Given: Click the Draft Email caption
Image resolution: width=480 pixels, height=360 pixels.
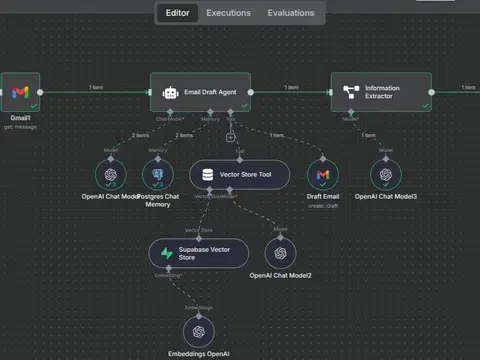Looking at the screenshot, I should pos(323,197).
